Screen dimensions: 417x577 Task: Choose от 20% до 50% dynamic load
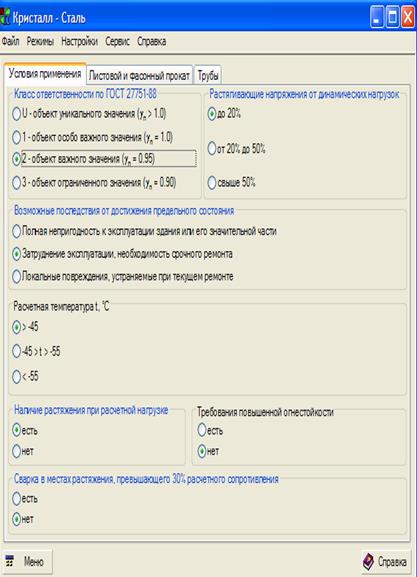click(x=212, y=148)
